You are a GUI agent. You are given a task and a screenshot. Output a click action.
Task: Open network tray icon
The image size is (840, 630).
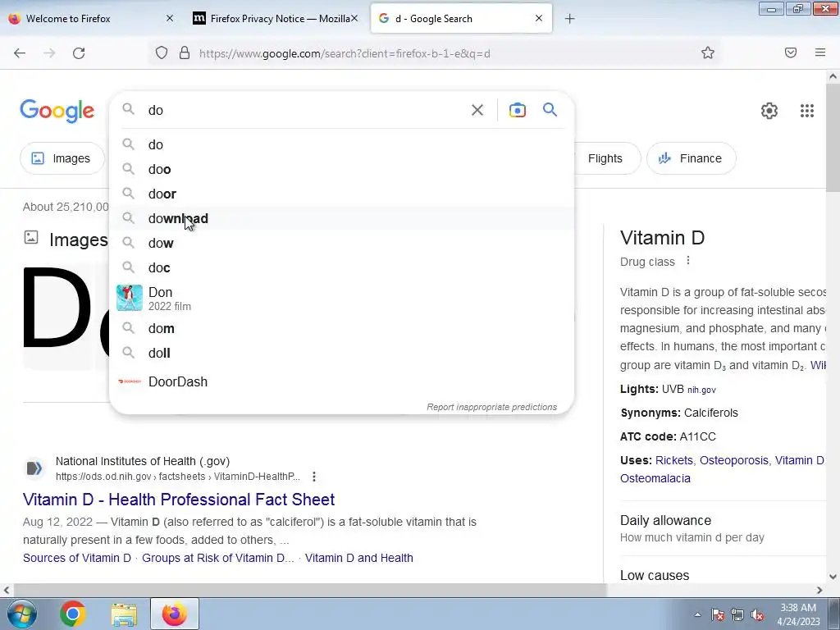coord(737,615)
